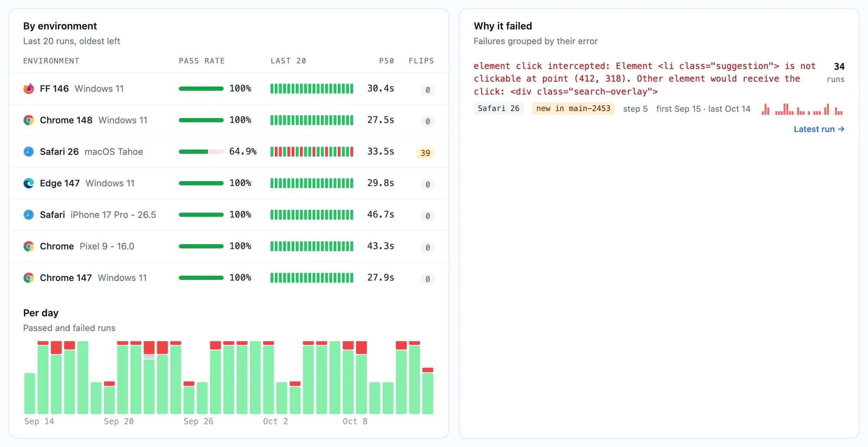Click the Firefox icon for FF 146
The height and width of the screenshot is (447, 868).
29,89
